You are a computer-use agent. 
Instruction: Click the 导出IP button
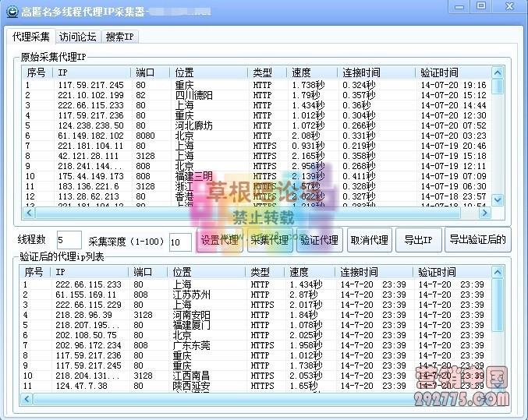pyautogui.click(x=419, y=240)
